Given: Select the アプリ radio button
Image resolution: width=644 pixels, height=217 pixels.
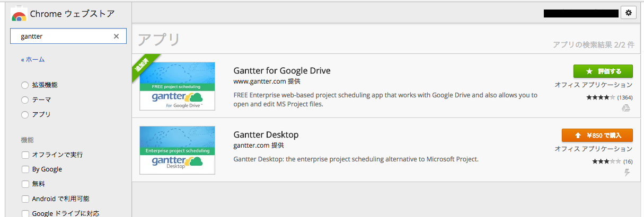Looking at the screenshot, I should tap(25, 114).
